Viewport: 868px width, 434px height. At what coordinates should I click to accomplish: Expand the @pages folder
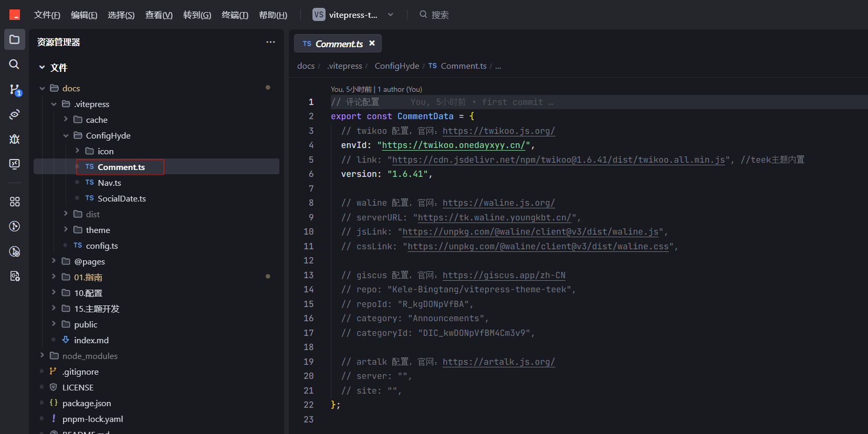(x=54, y=261)
